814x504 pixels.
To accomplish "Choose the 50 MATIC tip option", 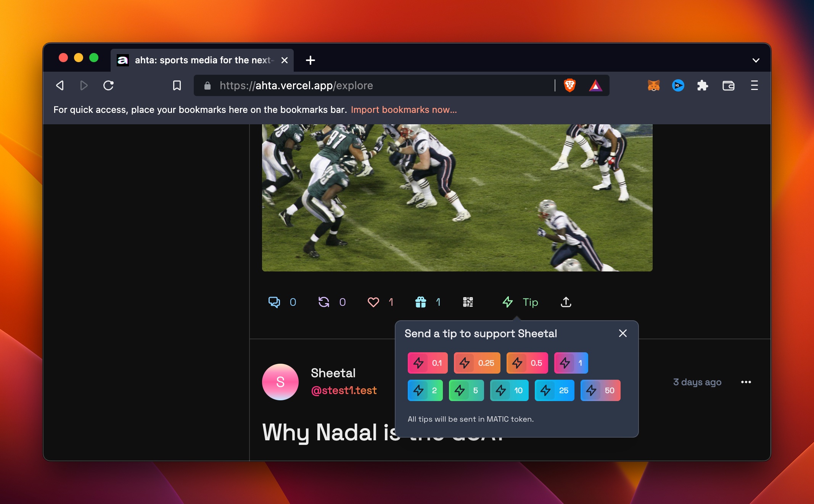I will pyautogui.click(x=600, y=390).
